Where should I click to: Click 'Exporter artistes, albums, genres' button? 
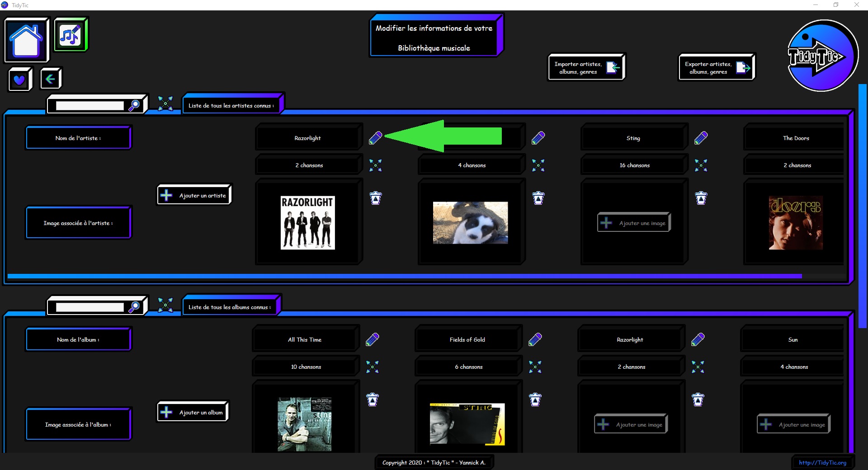[717, 67]
